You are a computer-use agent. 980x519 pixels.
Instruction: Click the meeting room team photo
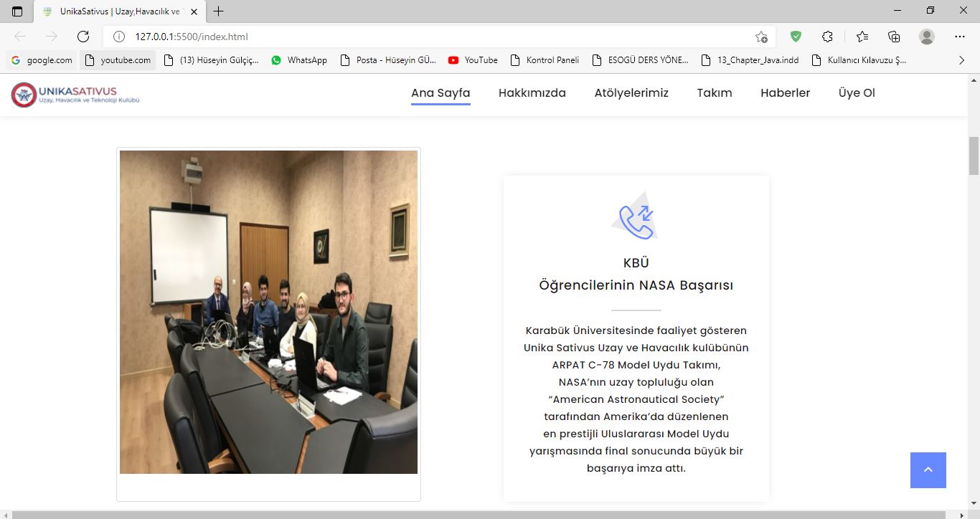coord(268,311)
